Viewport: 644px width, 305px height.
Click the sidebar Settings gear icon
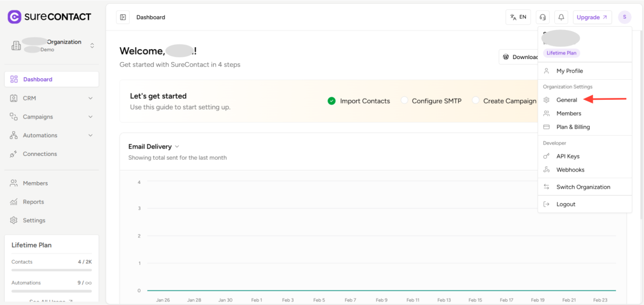point(13,220)
